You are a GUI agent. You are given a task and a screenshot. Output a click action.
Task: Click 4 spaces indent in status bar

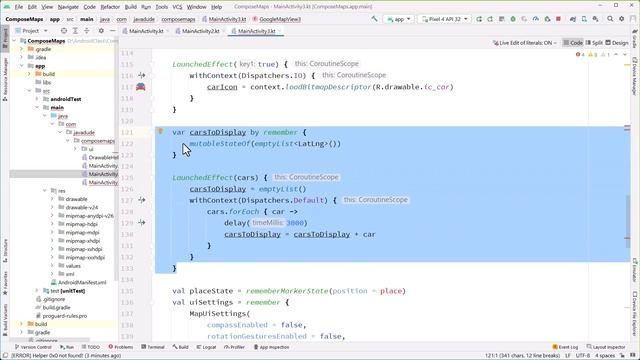pyautogui.click(x=604, y=356)
